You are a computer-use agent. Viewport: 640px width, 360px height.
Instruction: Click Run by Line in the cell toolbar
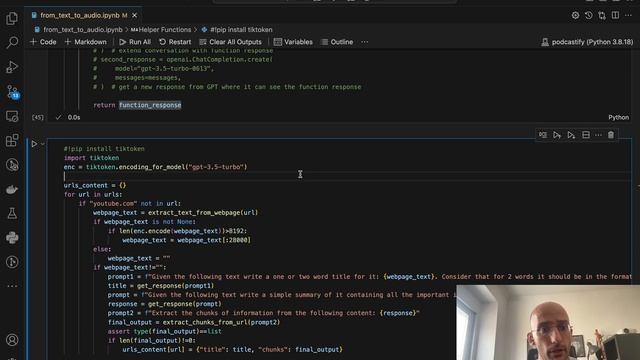click(543, 135)
